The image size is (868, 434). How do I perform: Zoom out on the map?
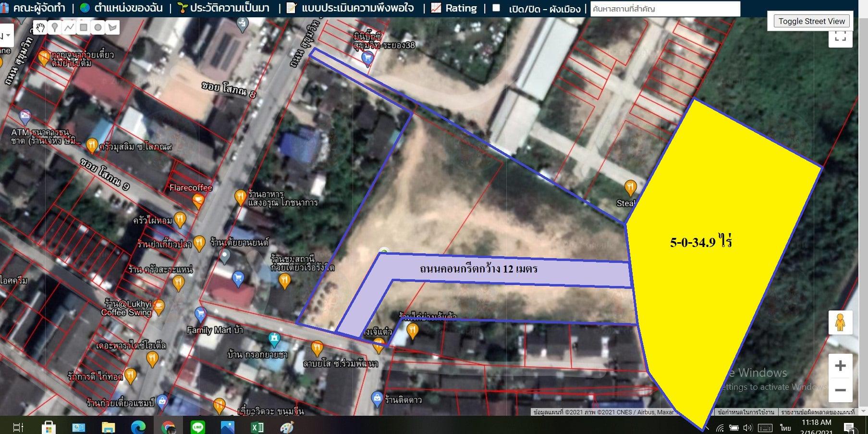point(840,390)
